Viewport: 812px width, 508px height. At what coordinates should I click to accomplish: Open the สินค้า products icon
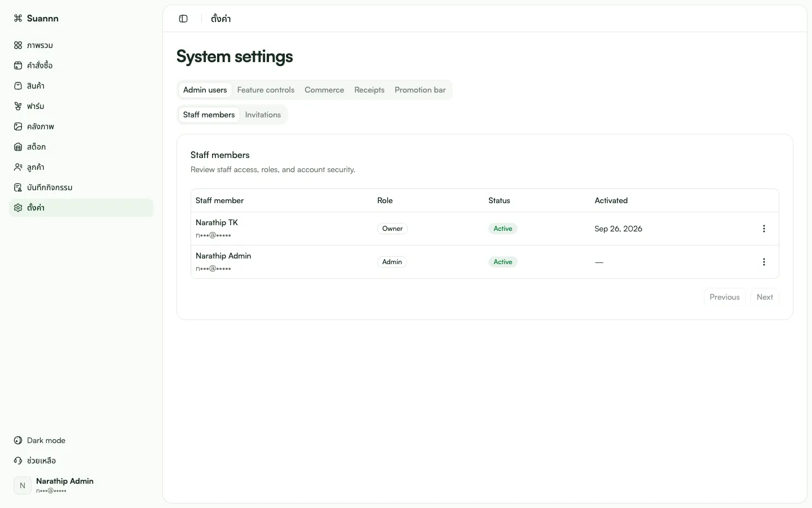(18, 86)
